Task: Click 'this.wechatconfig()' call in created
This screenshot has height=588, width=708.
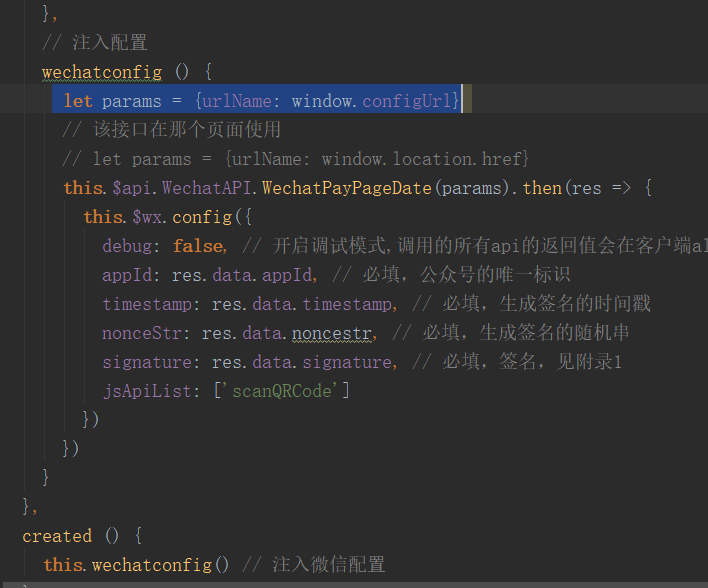Action: coord(136,565)
